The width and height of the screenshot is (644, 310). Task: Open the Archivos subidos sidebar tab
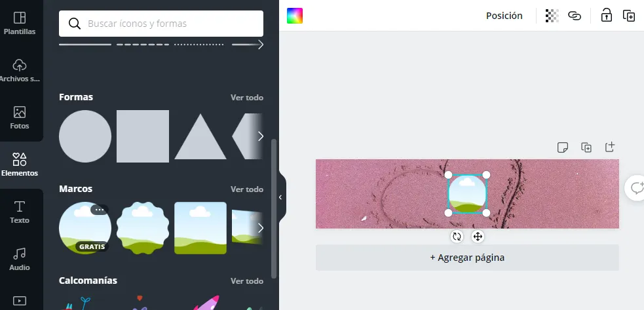pyautogui.click(x=19, y=70)
